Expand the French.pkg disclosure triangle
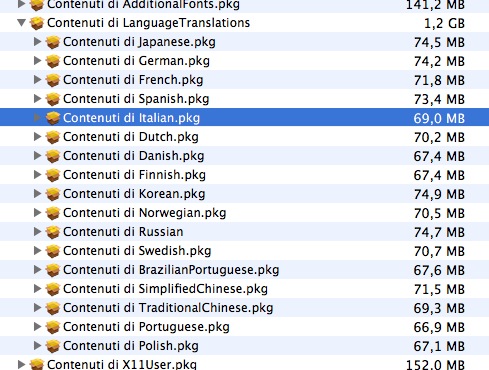 click(38, 80)
